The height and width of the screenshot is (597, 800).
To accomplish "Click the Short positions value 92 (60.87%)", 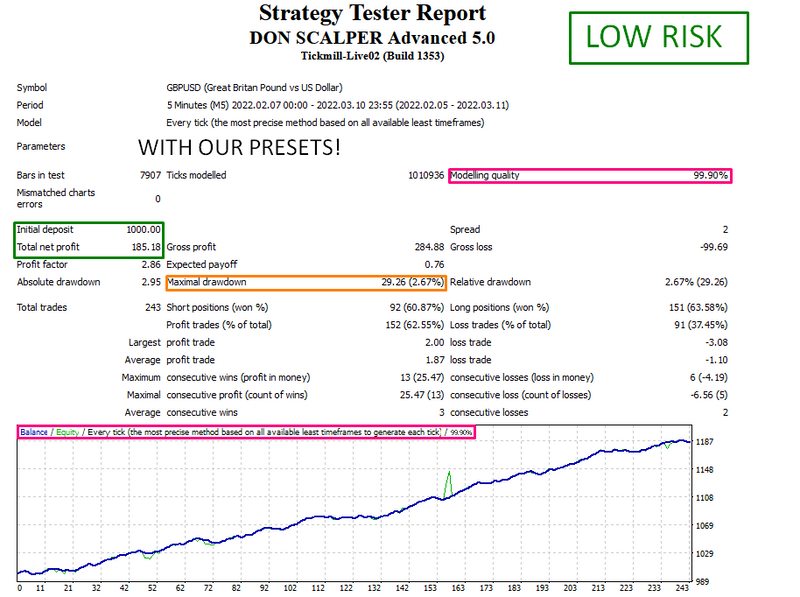I will (x=417, y=308).
